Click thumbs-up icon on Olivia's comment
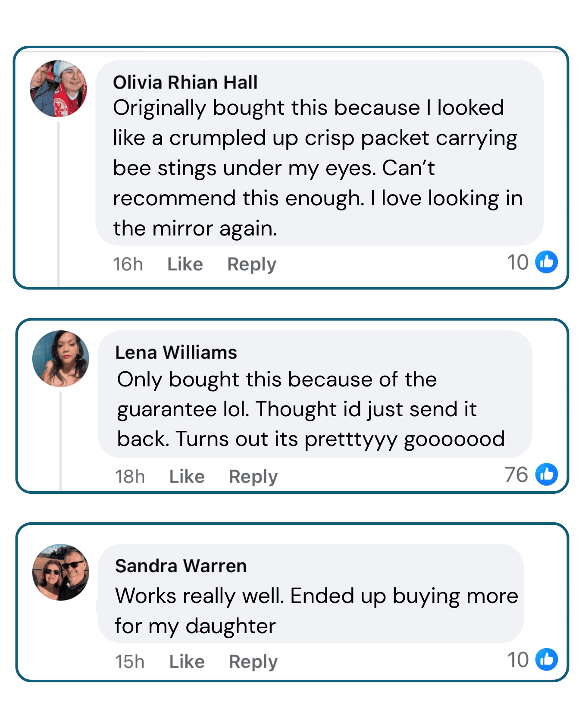 pos(546,262)
